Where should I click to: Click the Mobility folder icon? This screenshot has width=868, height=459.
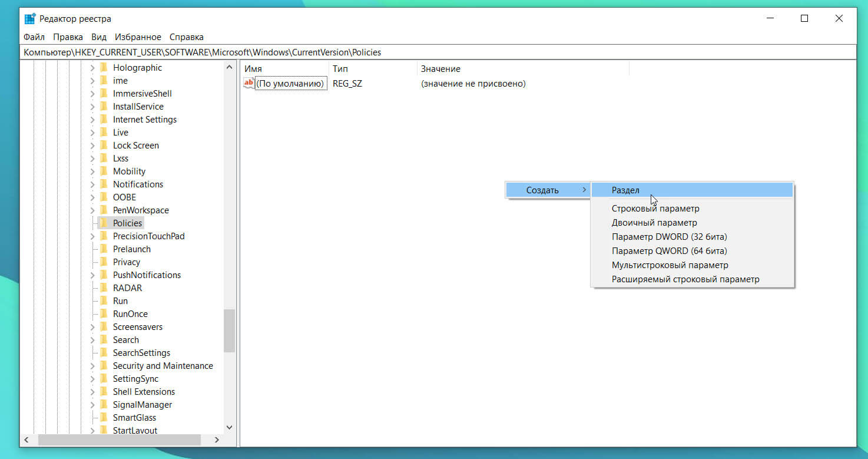click(x=104, y=171)
